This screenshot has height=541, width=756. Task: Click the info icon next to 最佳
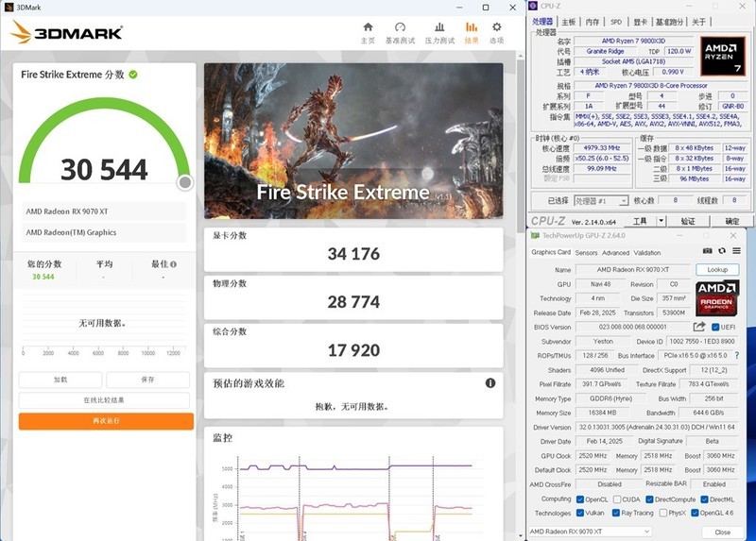pyautogui.click(x=173, y=264)
